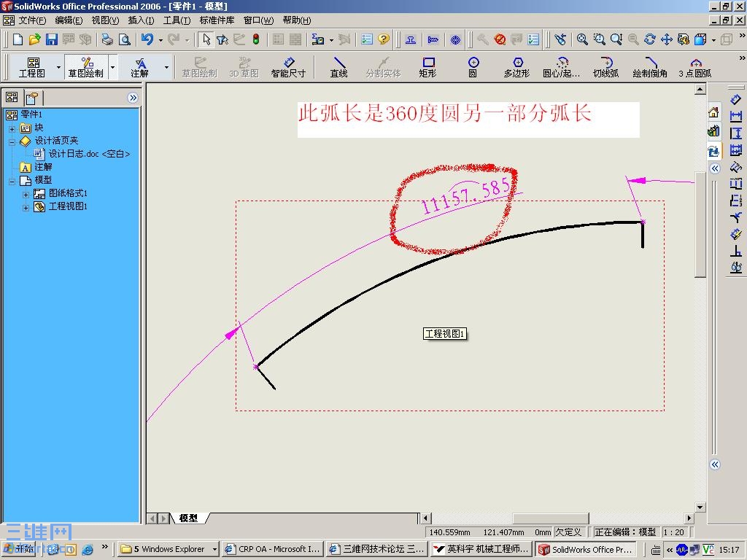This screenshot has height=560, width=747.
Task: Collapse the feature tree panel chevron
Action: pos(133,98)
